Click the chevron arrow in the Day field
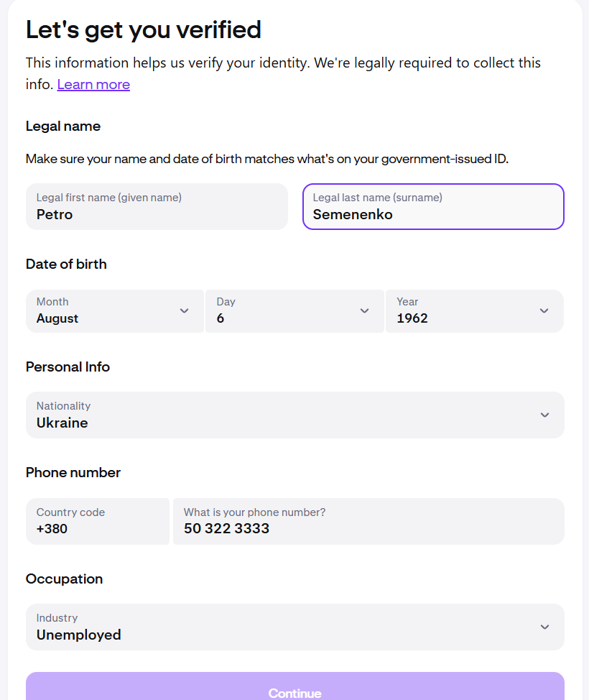This screenshot has width=589, height=700. point(364,310)
